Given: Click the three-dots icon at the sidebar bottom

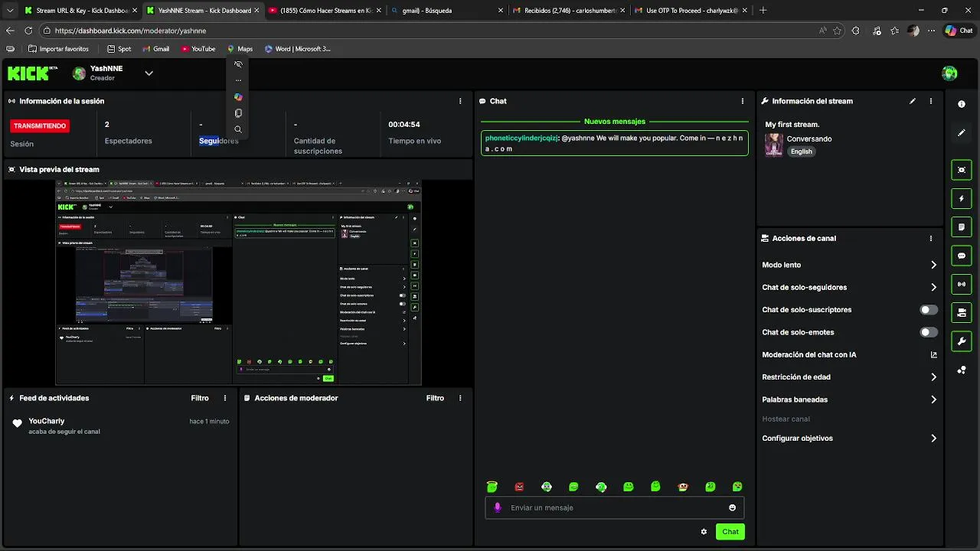Looking at the screenshot, I should point(962,370).
